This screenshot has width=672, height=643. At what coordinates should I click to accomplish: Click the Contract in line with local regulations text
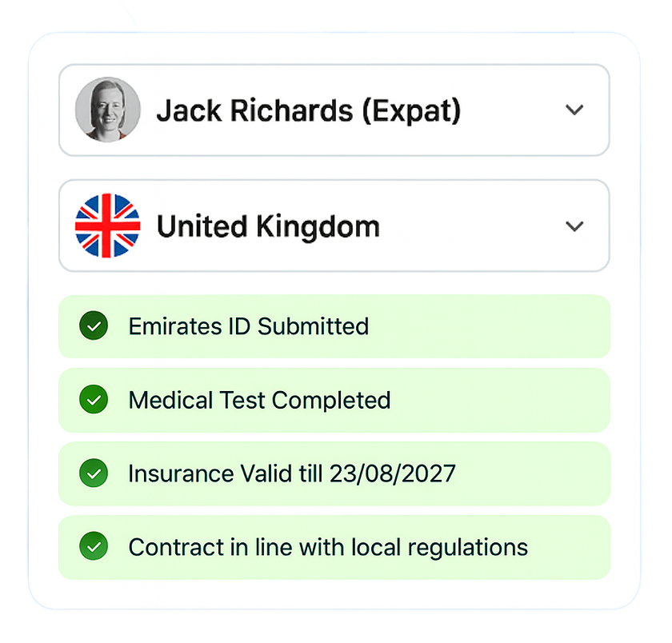click(x=328, y=547)
